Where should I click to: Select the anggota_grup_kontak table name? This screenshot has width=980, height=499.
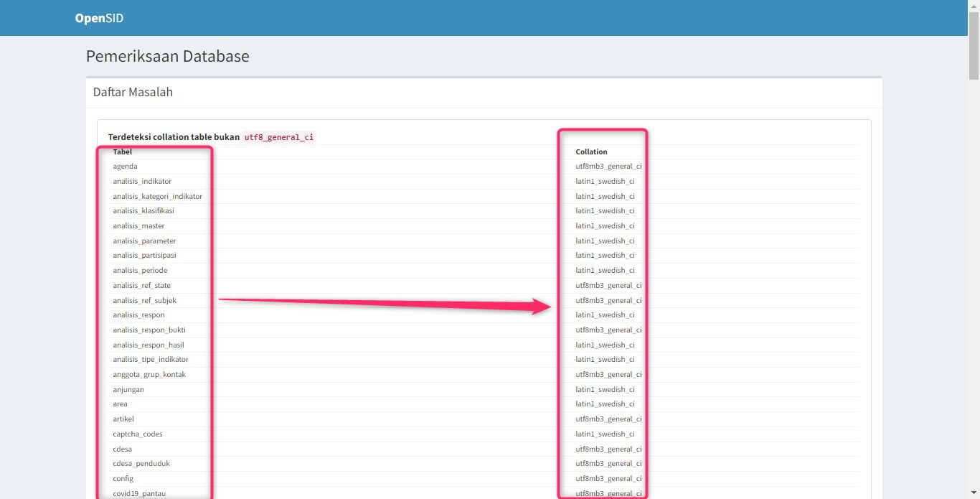[x=149, y=374]
